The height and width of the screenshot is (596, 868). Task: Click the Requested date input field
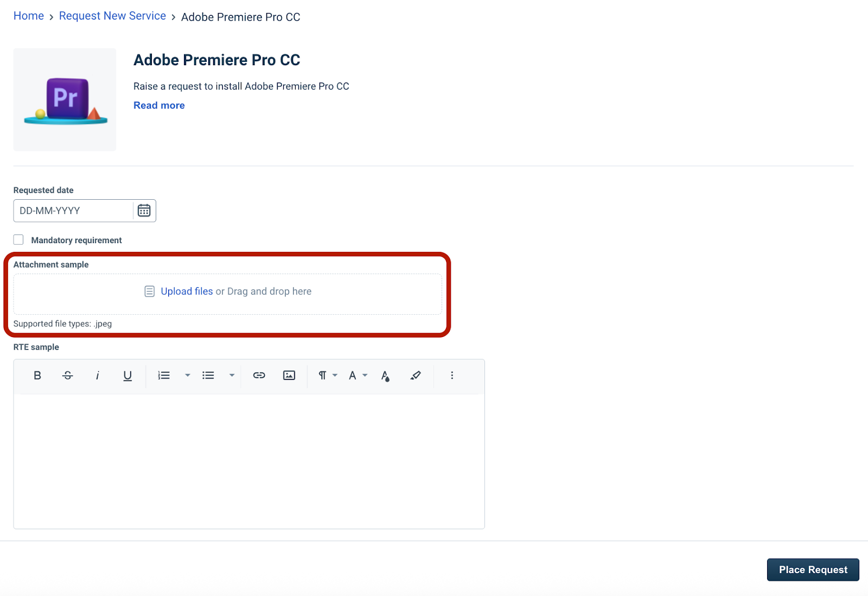pyautogui.click(x=73, y=211)
